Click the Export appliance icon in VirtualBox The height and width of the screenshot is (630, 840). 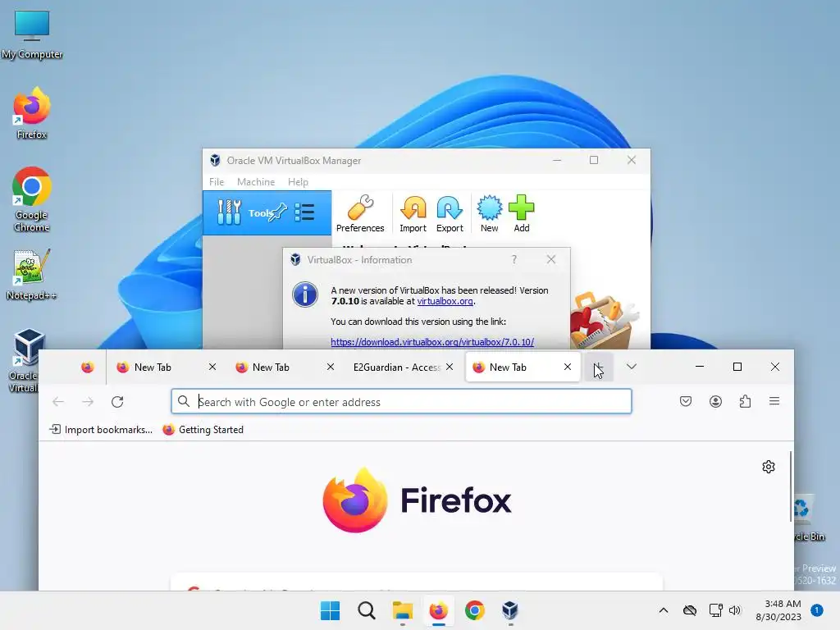pyautogui.click(x=450, y=213)
